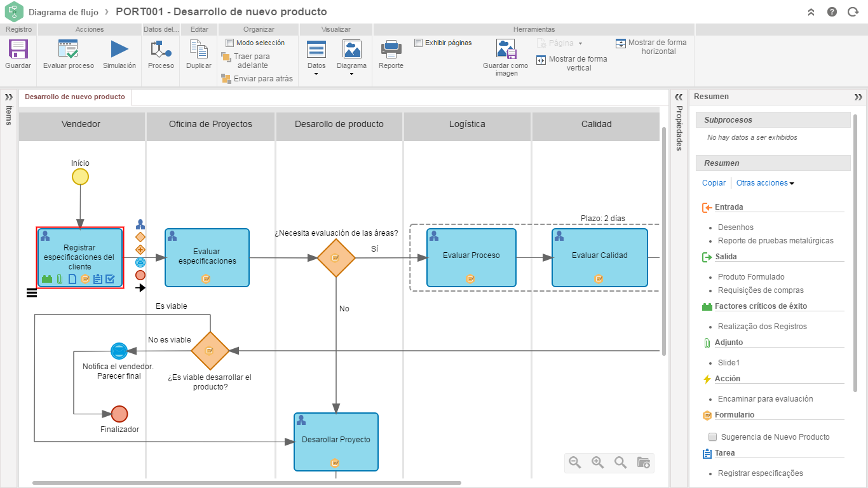This screenshot has width=868, height=488.
Task: Open the Otras acciones dropdown
Action: click(762, 182)
